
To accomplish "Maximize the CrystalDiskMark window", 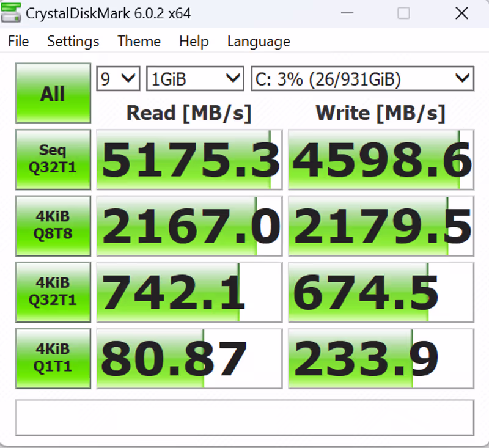I will point(403,13).
